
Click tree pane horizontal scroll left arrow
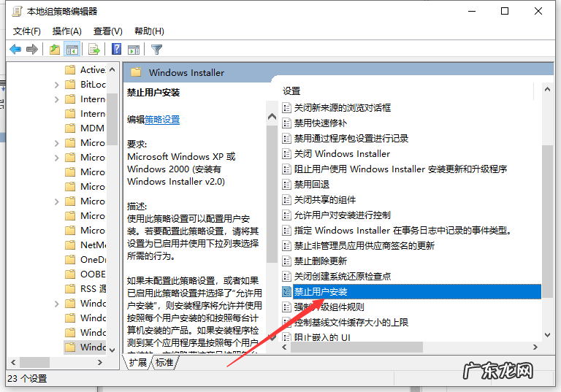point(13,362)
